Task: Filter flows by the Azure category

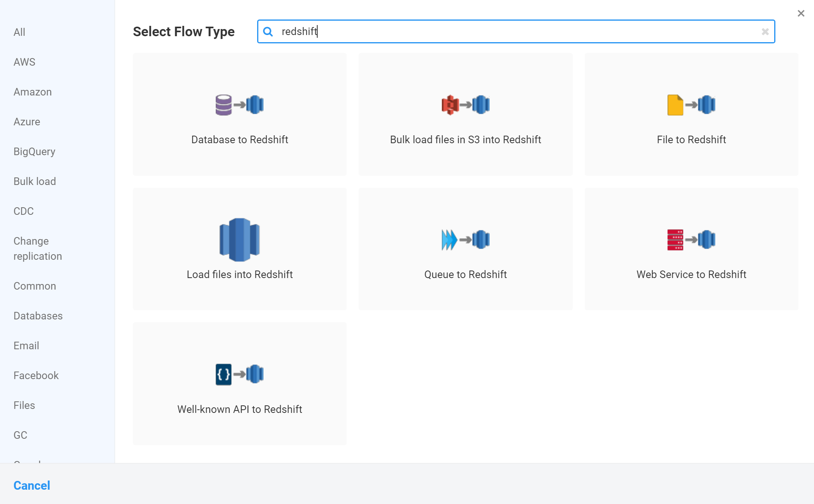Action: click(x=27, y=121)
